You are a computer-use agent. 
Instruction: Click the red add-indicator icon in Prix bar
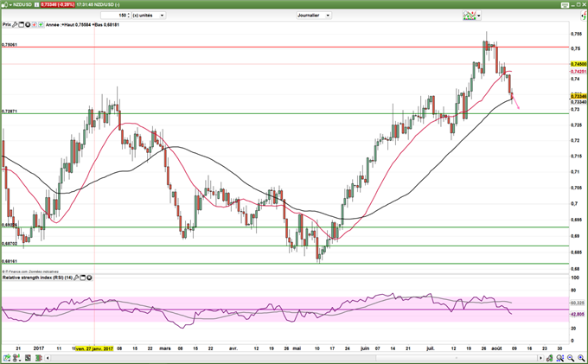[34, 25]
